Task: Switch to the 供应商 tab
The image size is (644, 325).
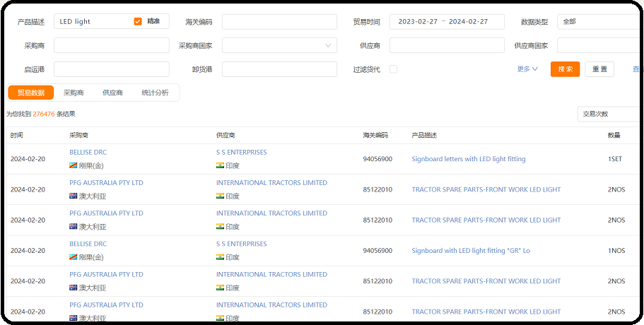Action: click(x=112, y=93)
